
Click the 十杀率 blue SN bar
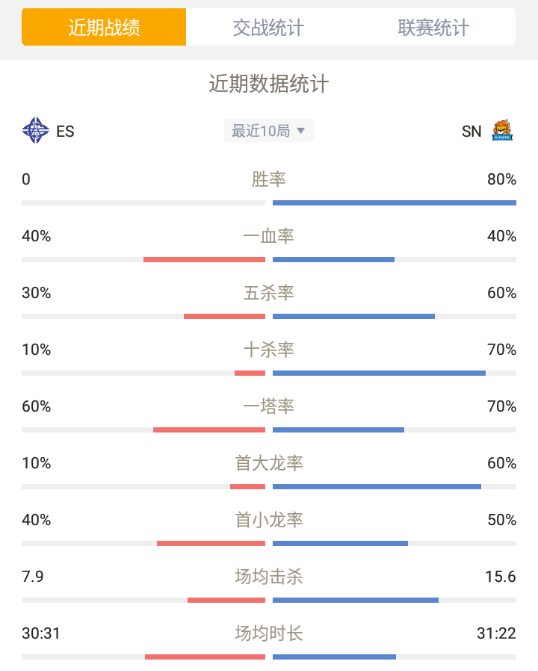(379, 373)
